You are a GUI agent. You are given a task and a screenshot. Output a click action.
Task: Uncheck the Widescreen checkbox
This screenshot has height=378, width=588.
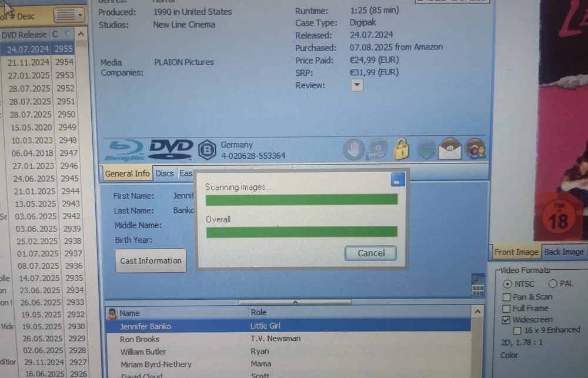click(x=506, y=320)
